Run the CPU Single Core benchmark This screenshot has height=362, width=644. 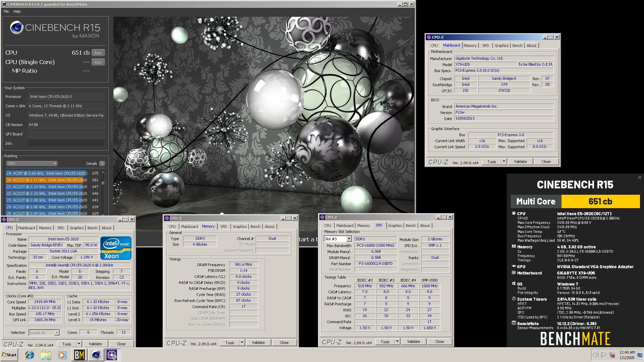(x=98, y=62)
